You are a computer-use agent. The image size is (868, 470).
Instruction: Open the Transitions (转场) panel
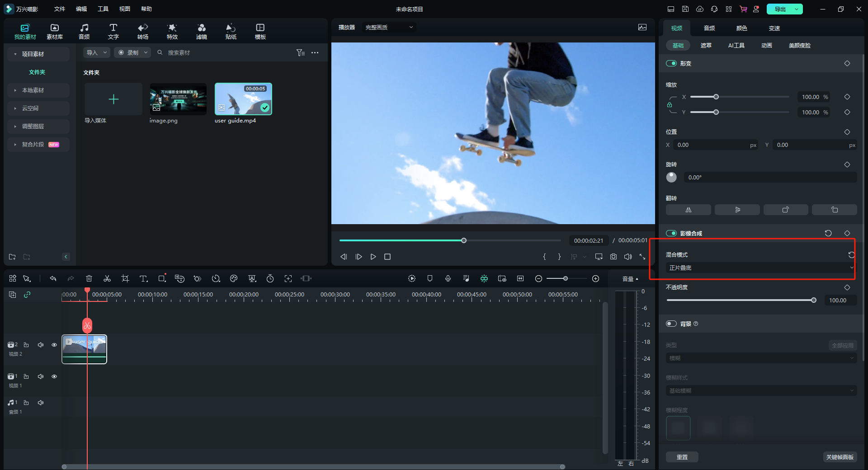[x=143, y=31]
